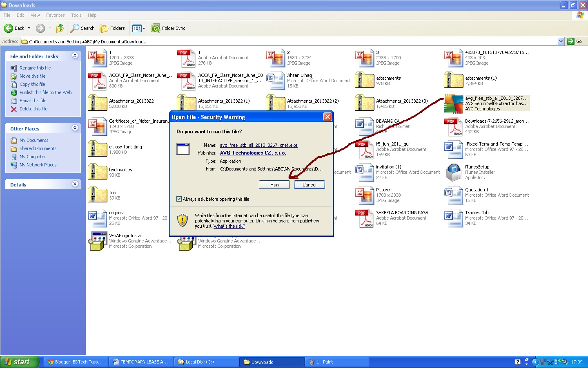Go to My Documents in Other Places
The height and width of the screenshot is (368, 588).
34,140
